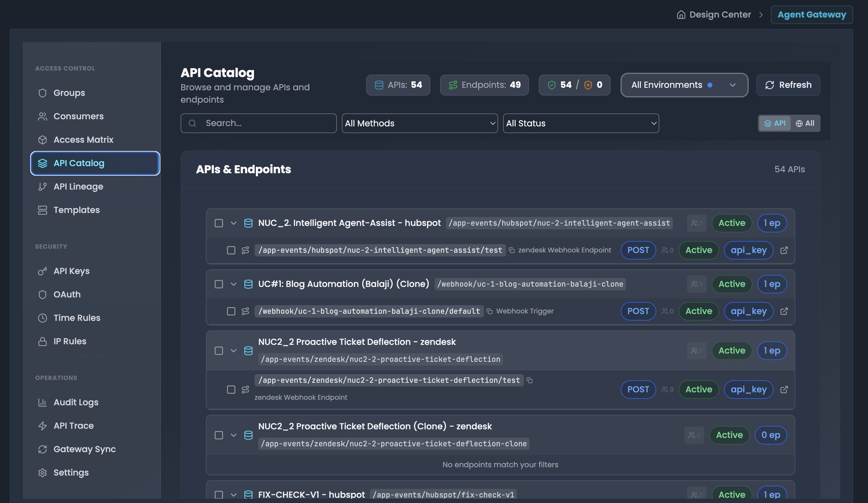Image resolution: width=868 pixels, height=503 pixels.
Task: Open external link icon for hubspot test endpoint
Action: (x=784, y=250)
